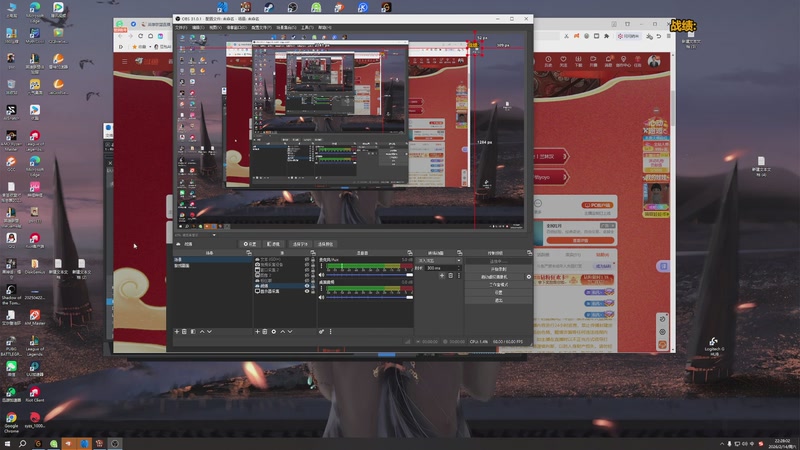Open 配置文件(P) menu in OBS

point(261,28)
